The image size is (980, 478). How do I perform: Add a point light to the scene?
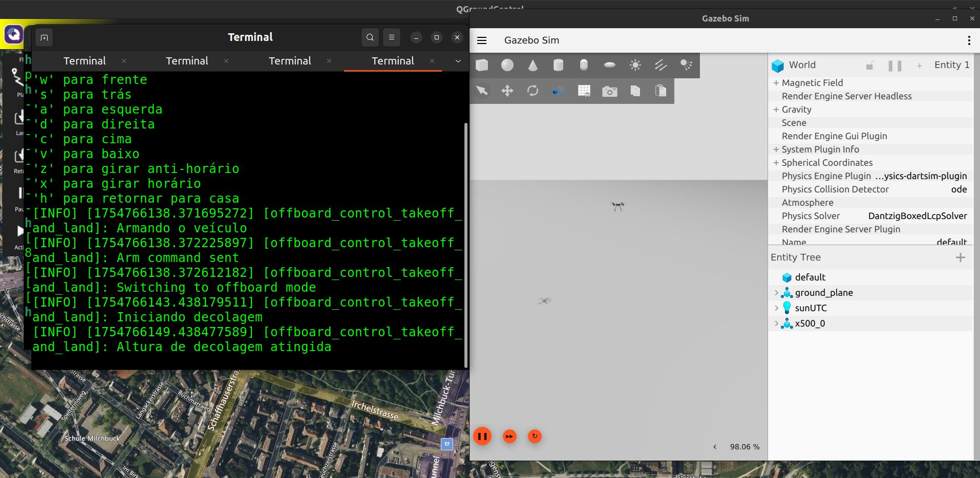(x=635, y=65)
